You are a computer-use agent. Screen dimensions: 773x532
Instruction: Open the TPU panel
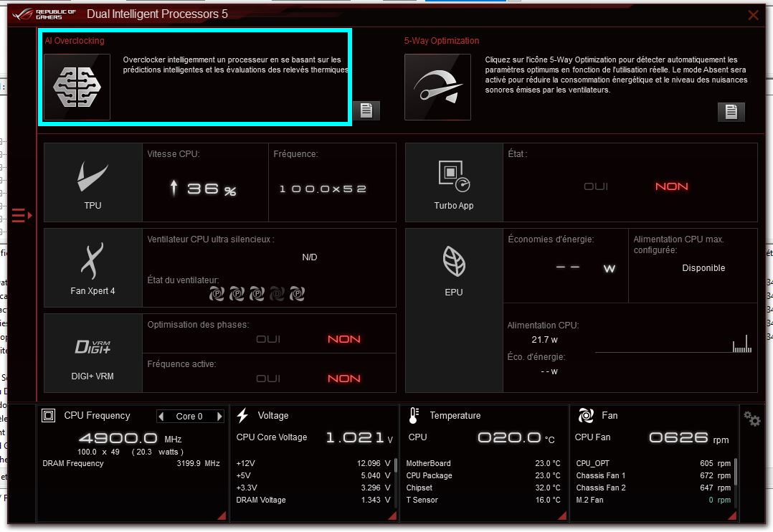coord(93,182)
